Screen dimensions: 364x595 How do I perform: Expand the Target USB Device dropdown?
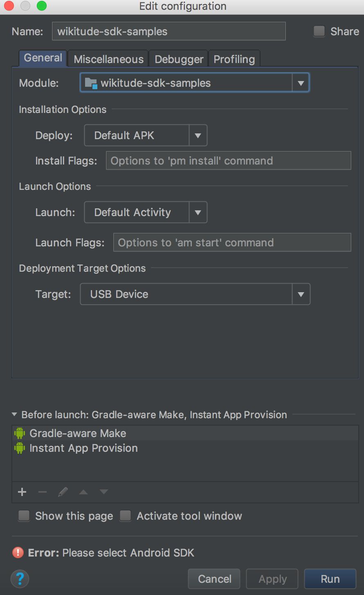[301, 294]
